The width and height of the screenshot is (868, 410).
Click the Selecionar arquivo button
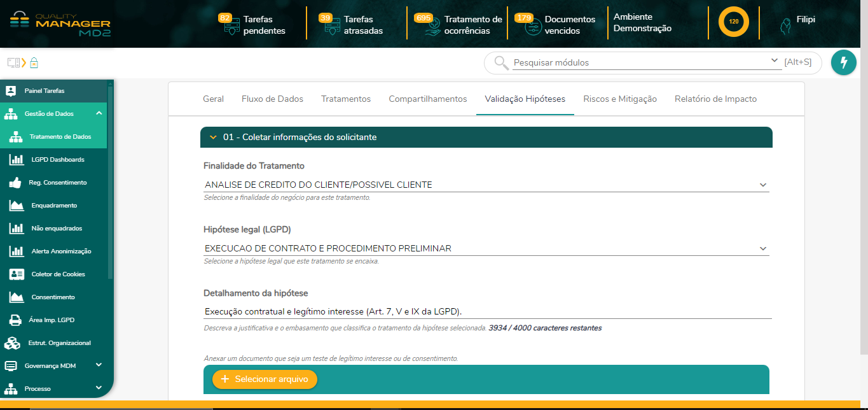tap(265, 379)
